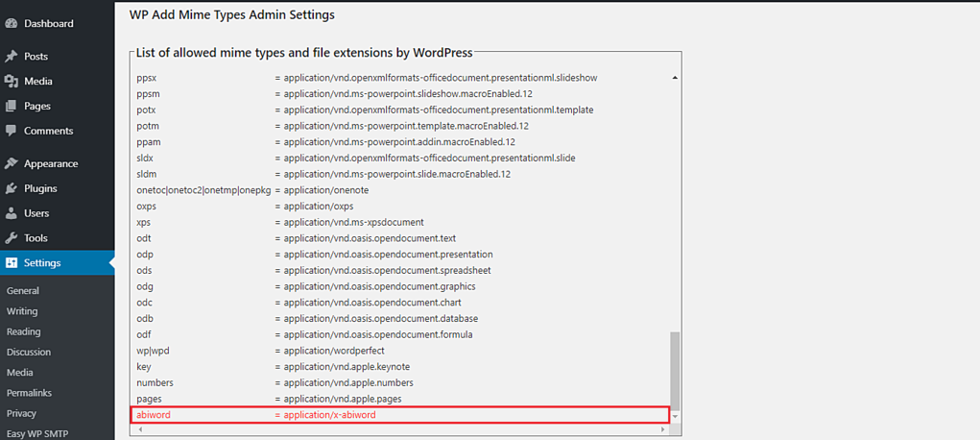Click the Dashboard gauge icon
The image size is (980, 440).
11,24
